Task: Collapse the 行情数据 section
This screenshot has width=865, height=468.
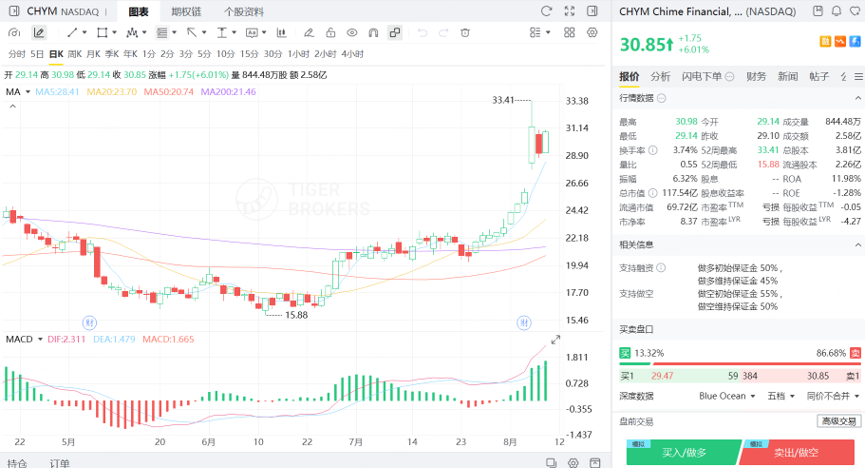Action: [858, 98]
